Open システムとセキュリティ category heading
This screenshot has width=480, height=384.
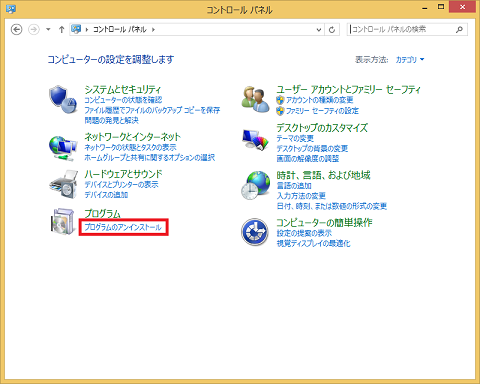click(x=122, y=89)
